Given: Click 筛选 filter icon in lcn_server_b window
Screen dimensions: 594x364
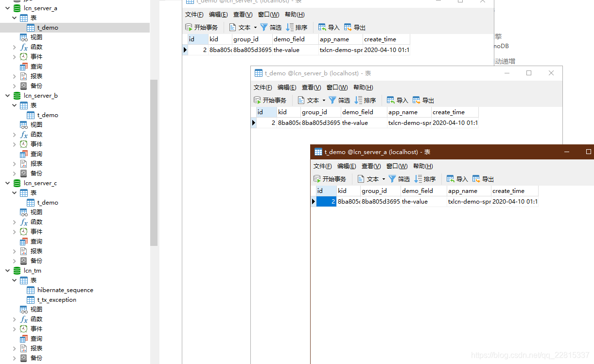Looking at the screenshot, I should 332,100.
